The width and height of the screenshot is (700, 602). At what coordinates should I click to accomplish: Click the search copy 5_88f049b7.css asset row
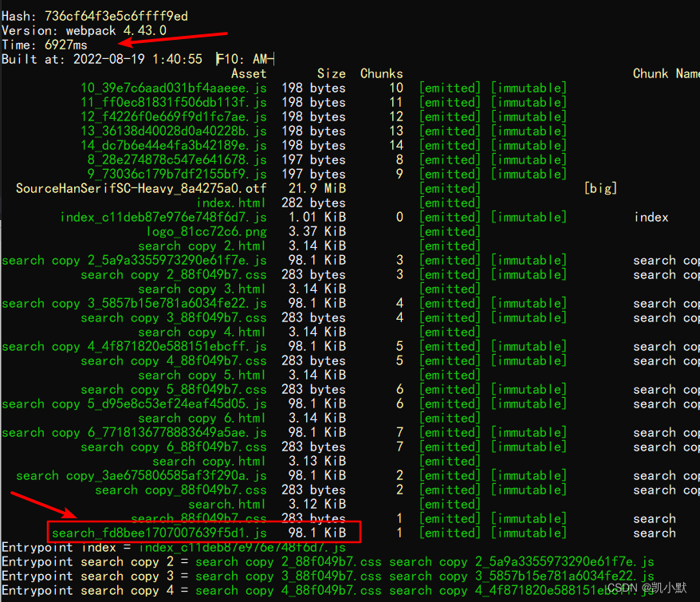(x=174, y=389)
